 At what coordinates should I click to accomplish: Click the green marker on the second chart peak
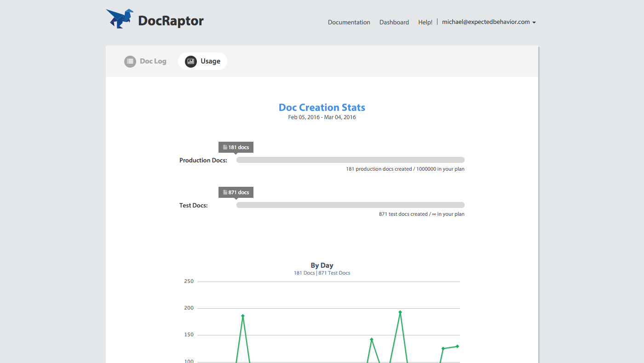click(372, 340)
